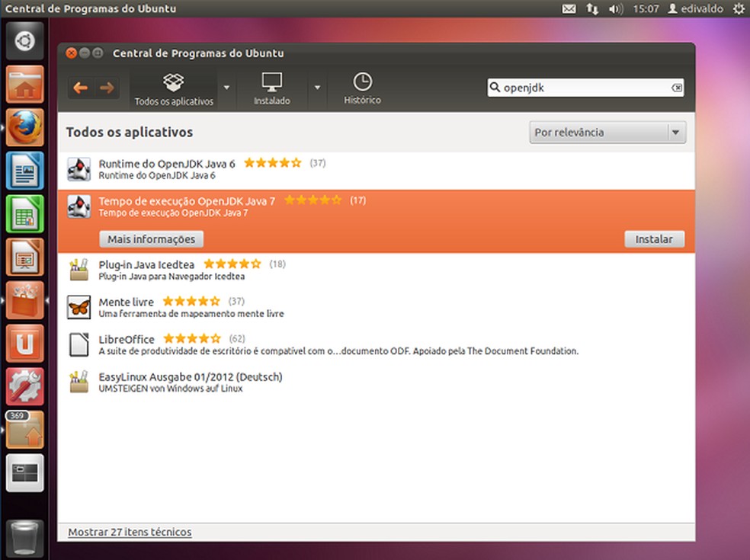Screen dimensions: 750x560
Task: Click the OpenJDK Java 7 Duke icon
Action: pos(79,206)
